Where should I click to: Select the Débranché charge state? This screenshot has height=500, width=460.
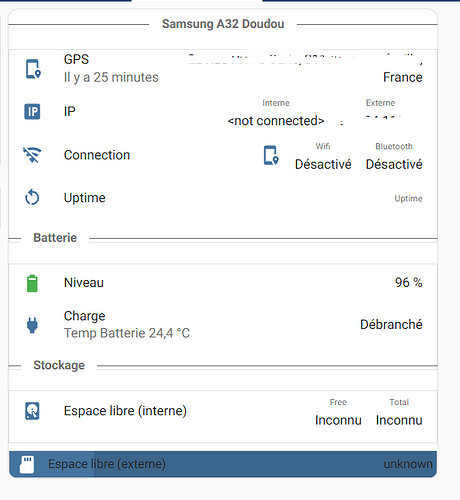[x=391, y=324]
